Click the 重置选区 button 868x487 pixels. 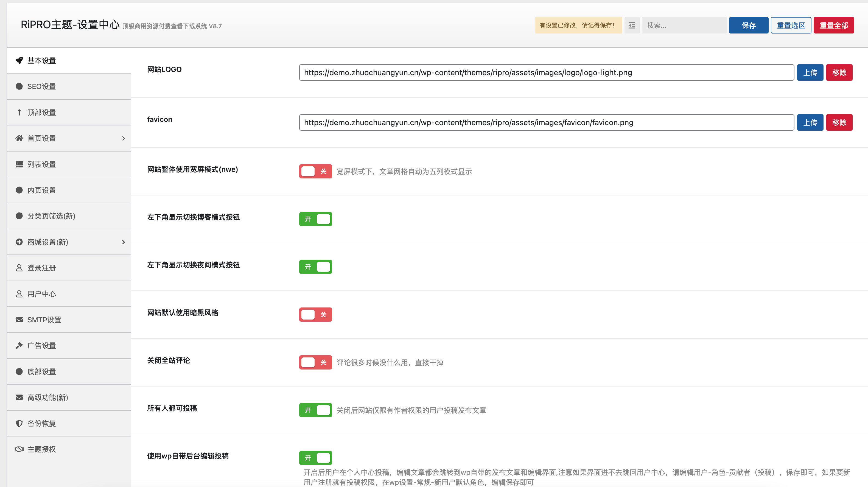pos(791,25)
